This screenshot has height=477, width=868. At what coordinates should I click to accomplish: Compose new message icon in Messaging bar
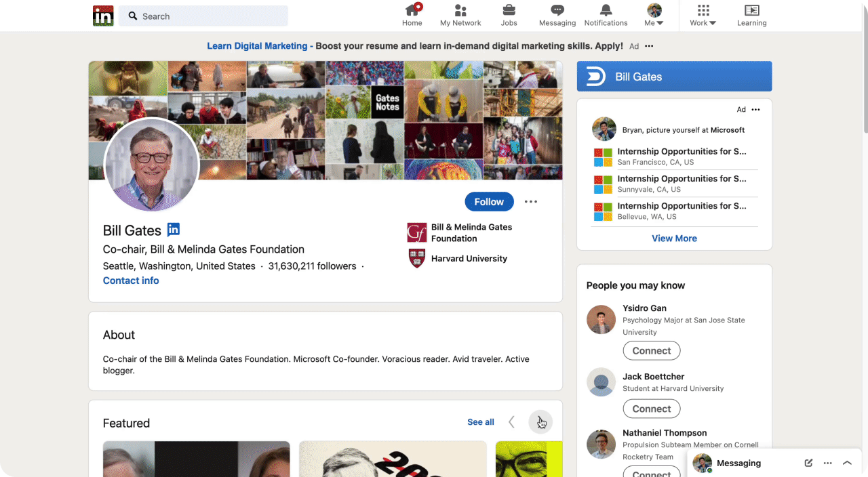pos(808,463)
